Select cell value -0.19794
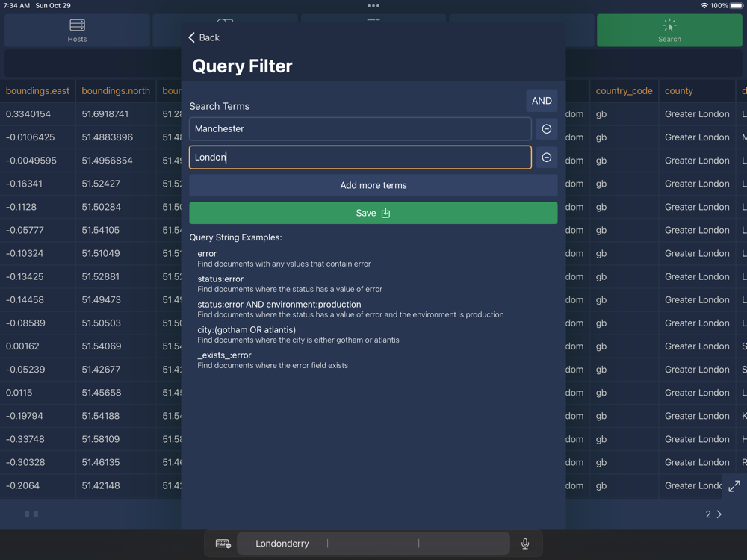 tap(25, 416)
